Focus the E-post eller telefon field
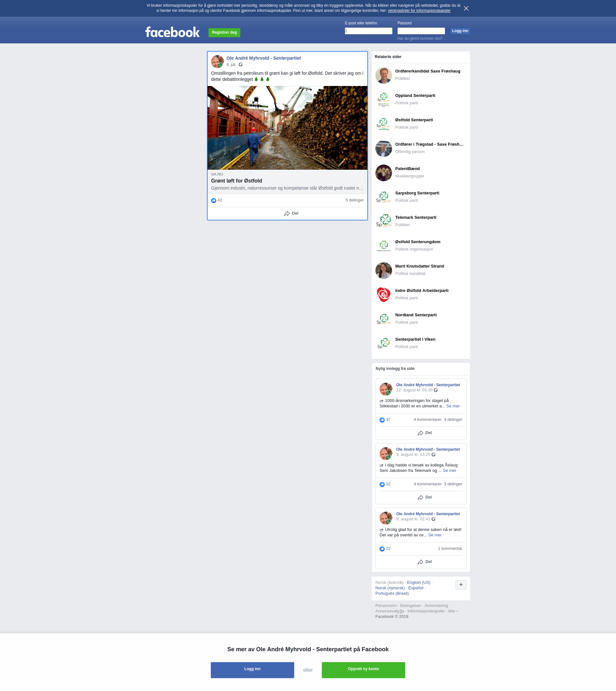 368,31
